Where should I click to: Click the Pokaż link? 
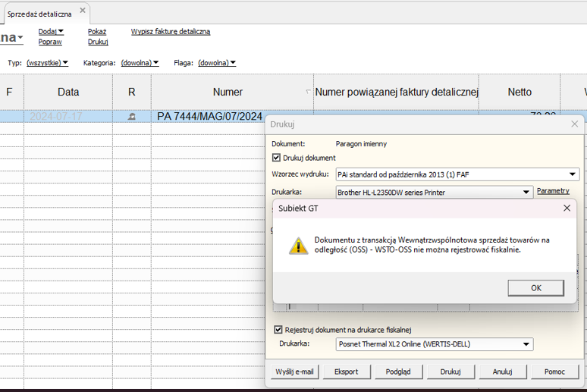coord(97,31)
